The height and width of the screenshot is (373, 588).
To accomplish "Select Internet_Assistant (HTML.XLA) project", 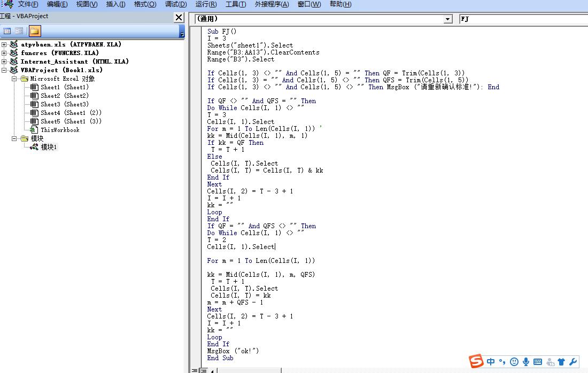I will click(x=75, y=61).
